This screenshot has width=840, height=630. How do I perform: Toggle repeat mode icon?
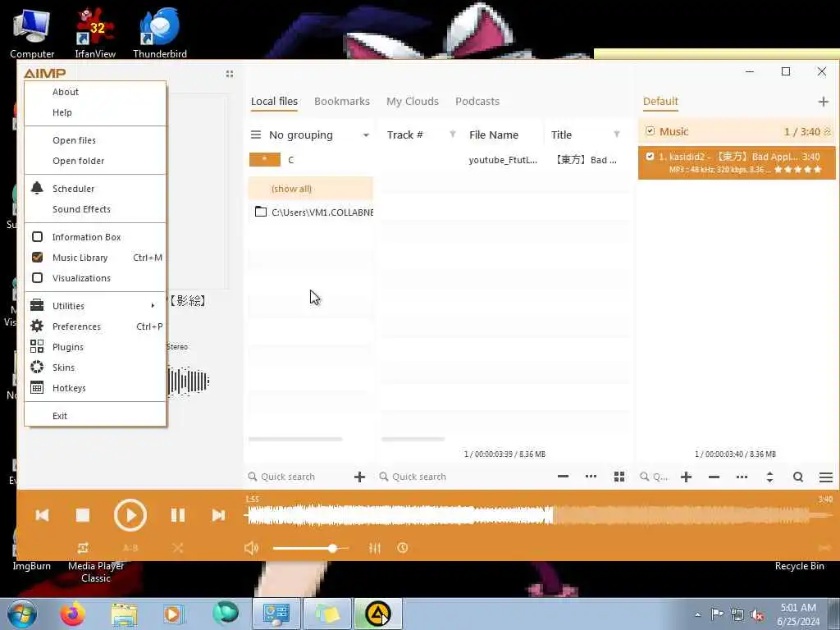coord(83,548)
